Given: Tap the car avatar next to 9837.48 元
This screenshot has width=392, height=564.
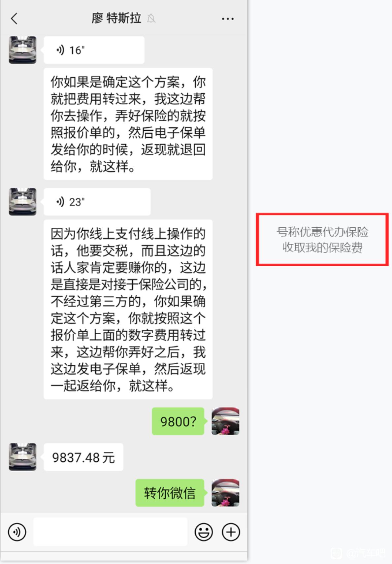Looking at the screenshot, I should pos(22,457).
